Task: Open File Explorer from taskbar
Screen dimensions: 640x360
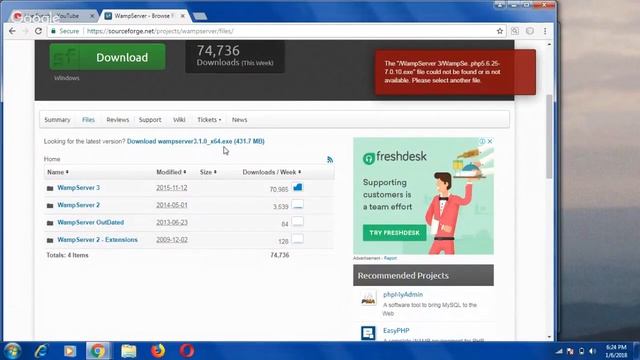Action: 129,351
